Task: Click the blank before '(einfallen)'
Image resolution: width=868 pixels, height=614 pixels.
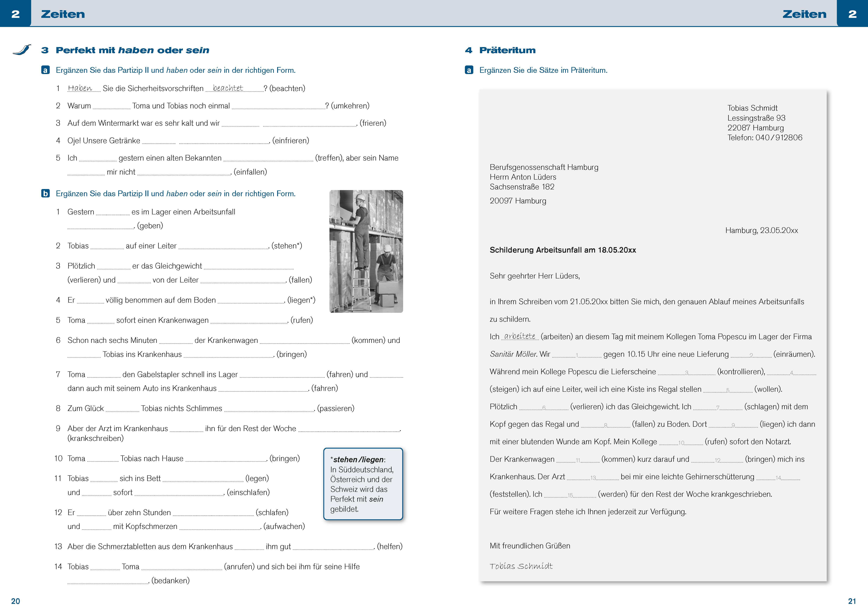Action: (184, 172)
